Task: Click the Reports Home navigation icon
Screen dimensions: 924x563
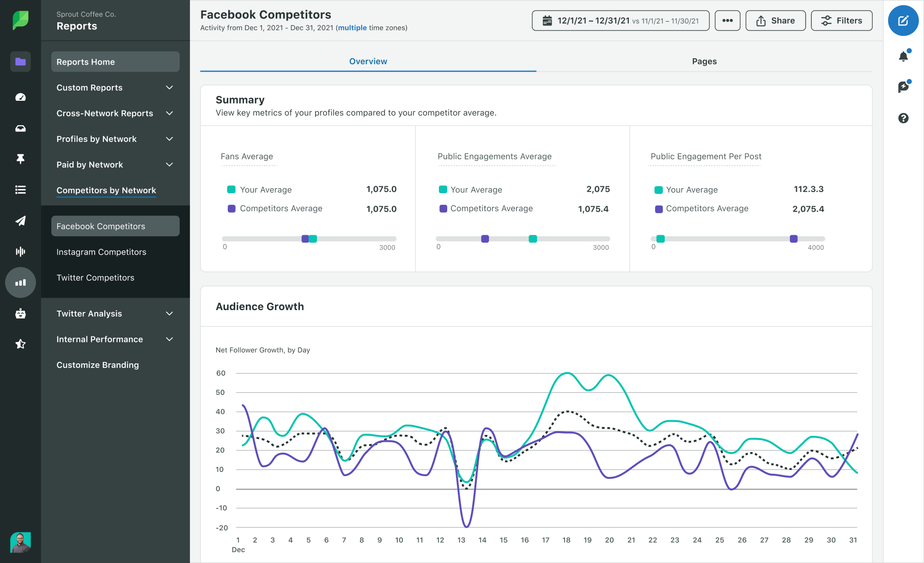Action: coord(19,61)
